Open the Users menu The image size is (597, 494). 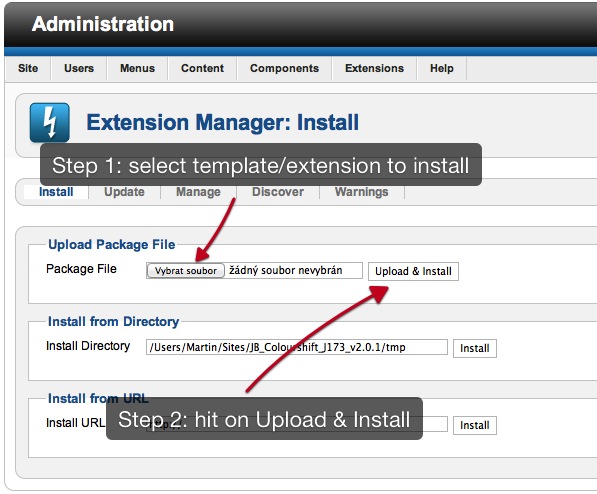click(x=79, y=68)
